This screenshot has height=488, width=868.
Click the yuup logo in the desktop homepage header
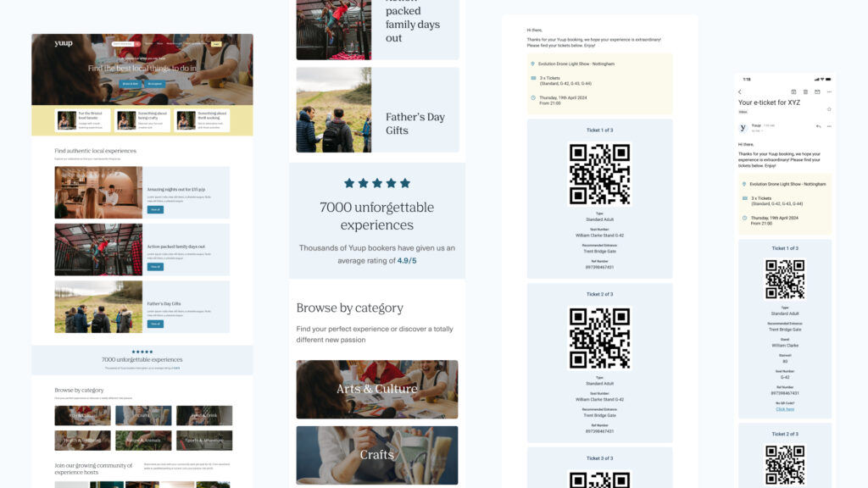[64, 43]
